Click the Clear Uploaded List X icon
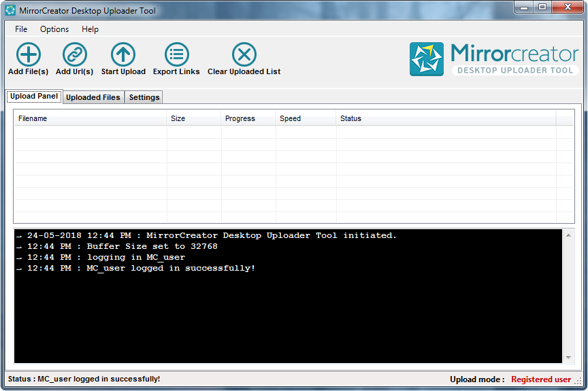Screen dimensions: 588x391 (x=244, y=54)
